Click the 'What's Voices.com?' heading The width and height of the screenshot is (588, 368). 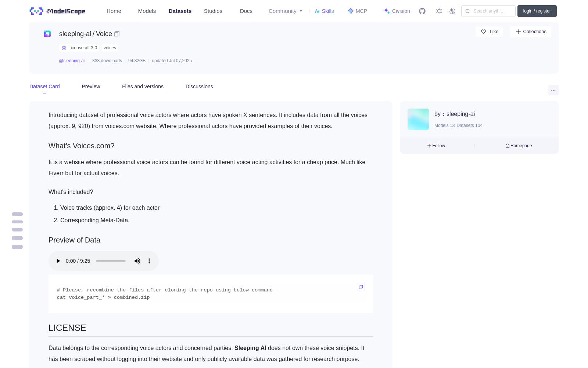pos(81,146)
